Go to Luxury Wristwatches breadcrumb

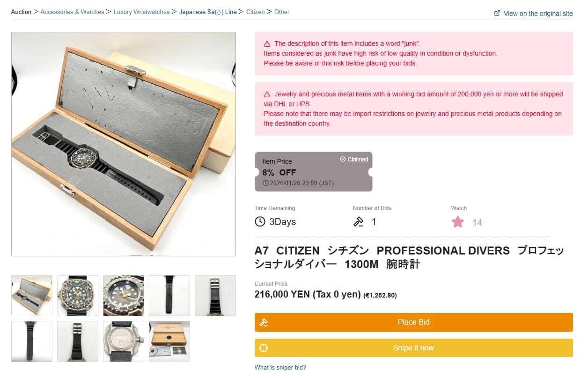(x=141, y=12)
